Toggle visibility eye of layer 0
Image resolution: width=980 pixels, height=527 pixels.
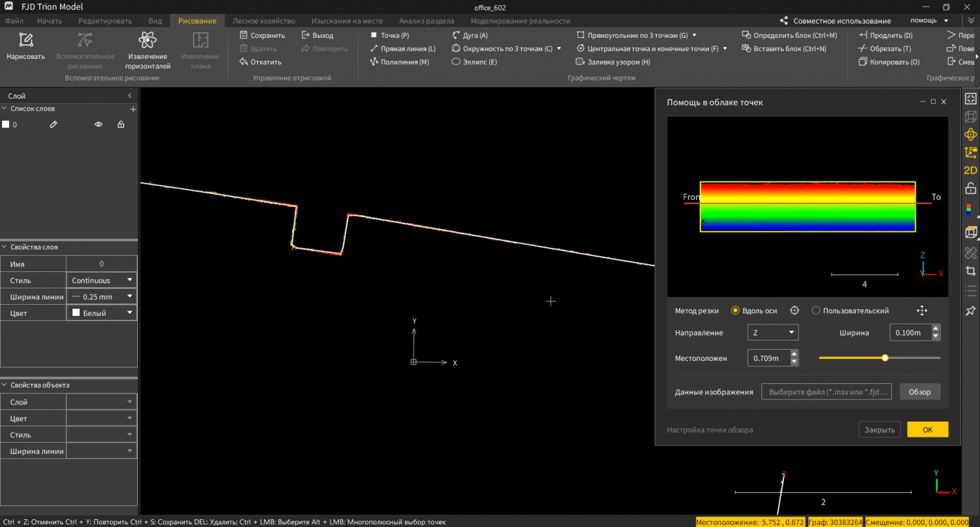click(x=99, y=124)
